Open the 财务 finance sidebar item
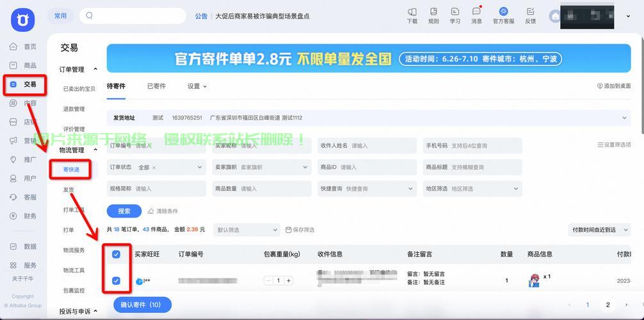 (x=24, y=216)
